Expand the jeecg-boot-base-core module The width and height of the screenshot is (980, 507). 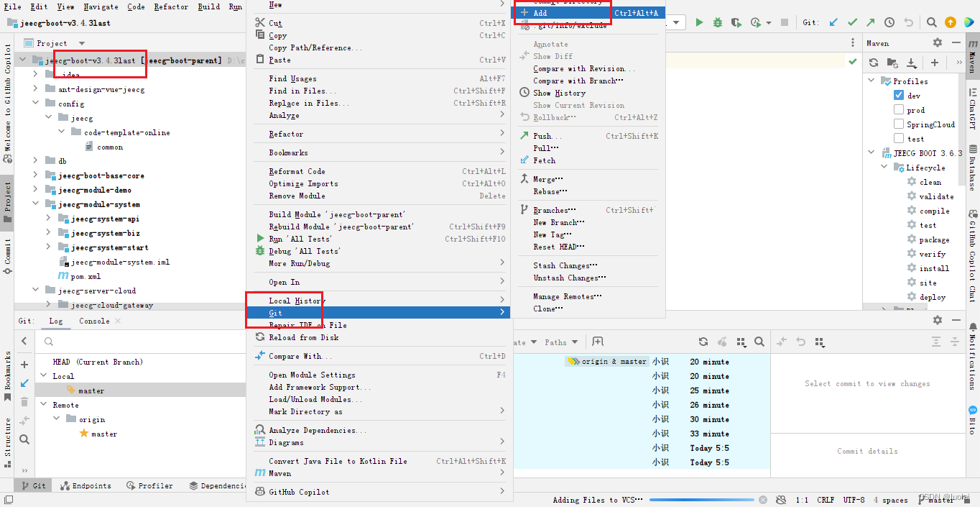click(35, 175)
